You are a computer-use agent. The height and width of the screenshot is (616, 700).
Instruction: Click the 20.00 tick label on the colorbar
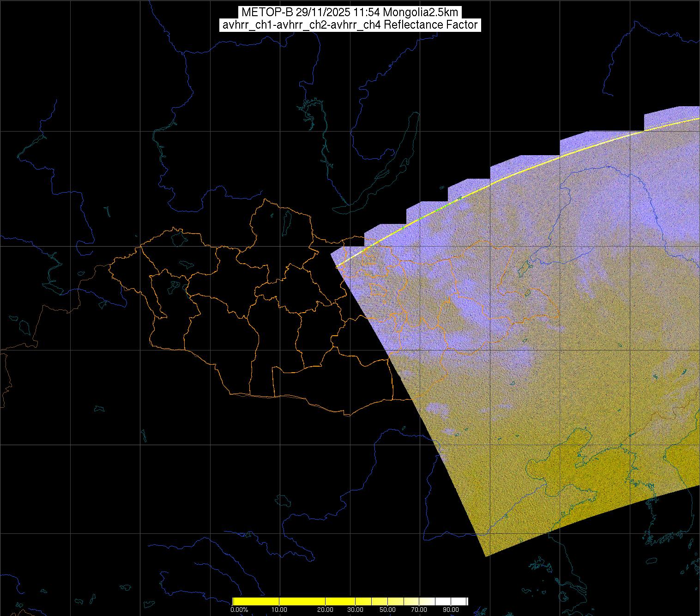(326, 610)
